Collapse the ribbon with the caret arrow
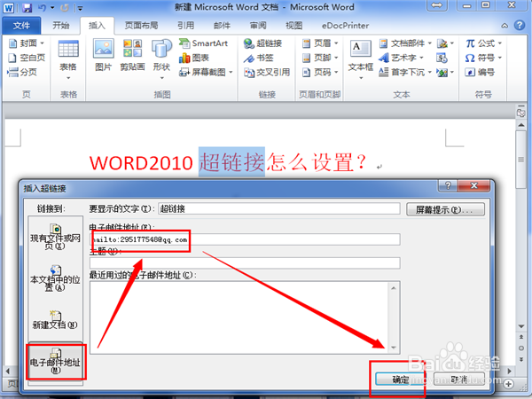 pos(505,26)
